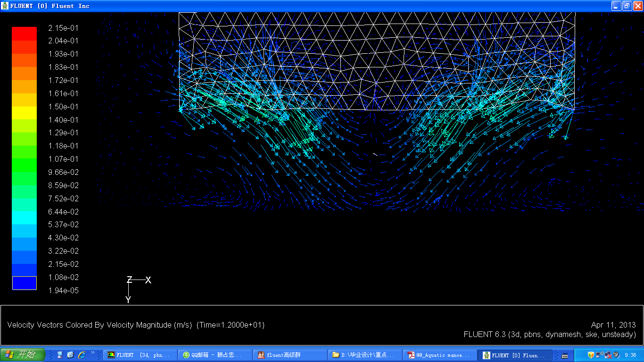Click the wireless network tray icon

[599, 355]
